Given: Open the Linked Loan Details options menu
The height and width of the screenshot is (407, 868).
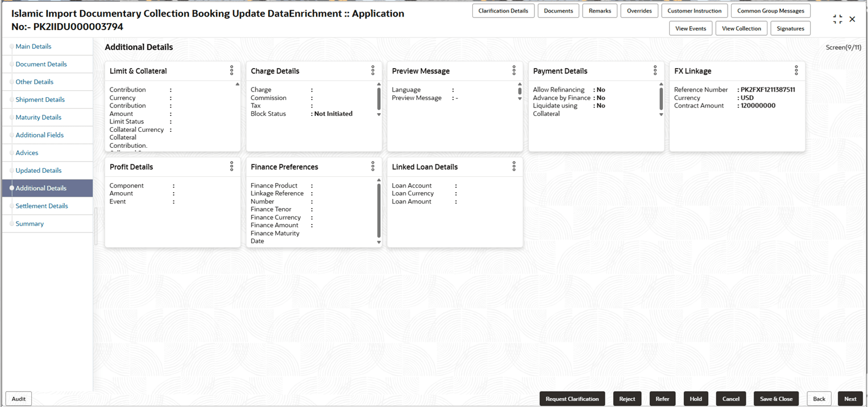Looking at the screenshot, I should pos(514,166).
